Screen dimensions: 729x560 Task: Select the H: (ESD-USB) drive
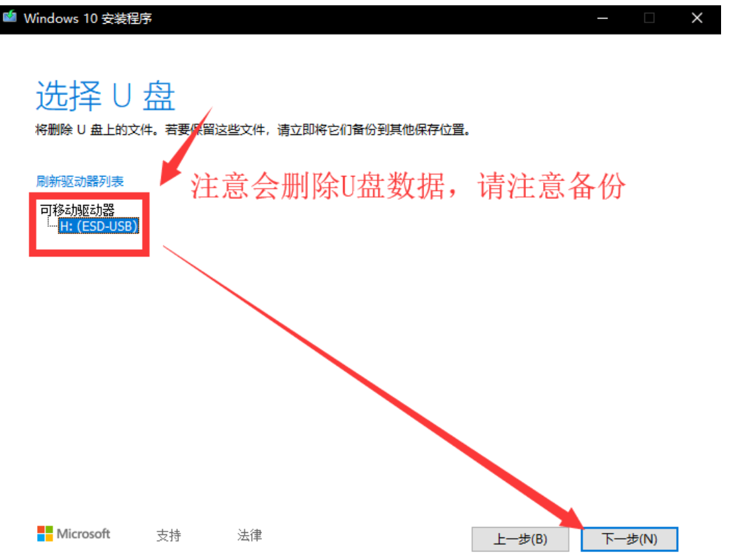[x=99, y=226]
